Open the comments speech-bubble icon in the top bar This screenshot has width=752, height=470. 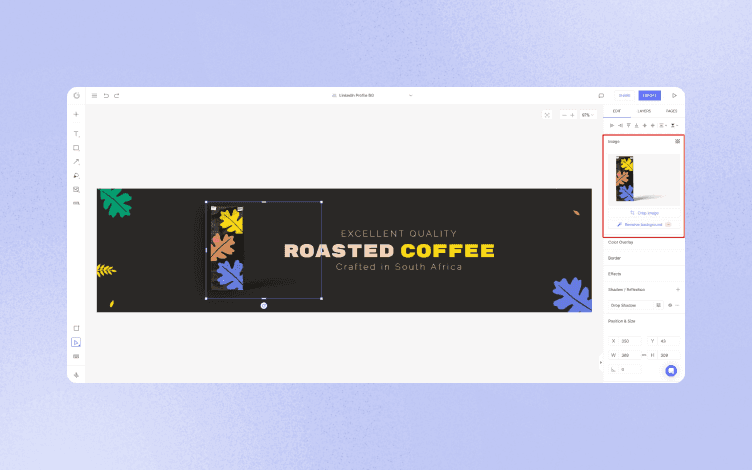pyautogui.click(x=601, y=95)
